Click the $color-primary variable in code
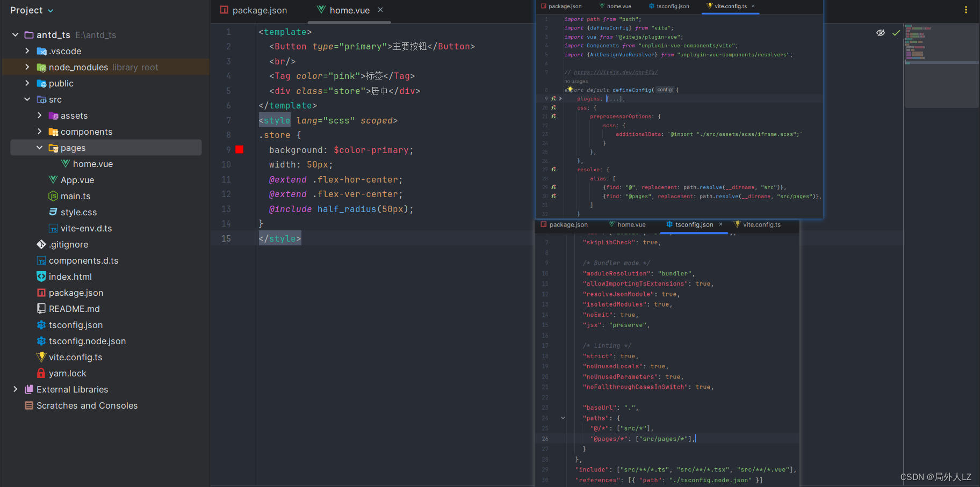Image resolution: width=980 pixels, height=487 pixels. (371, 150)
